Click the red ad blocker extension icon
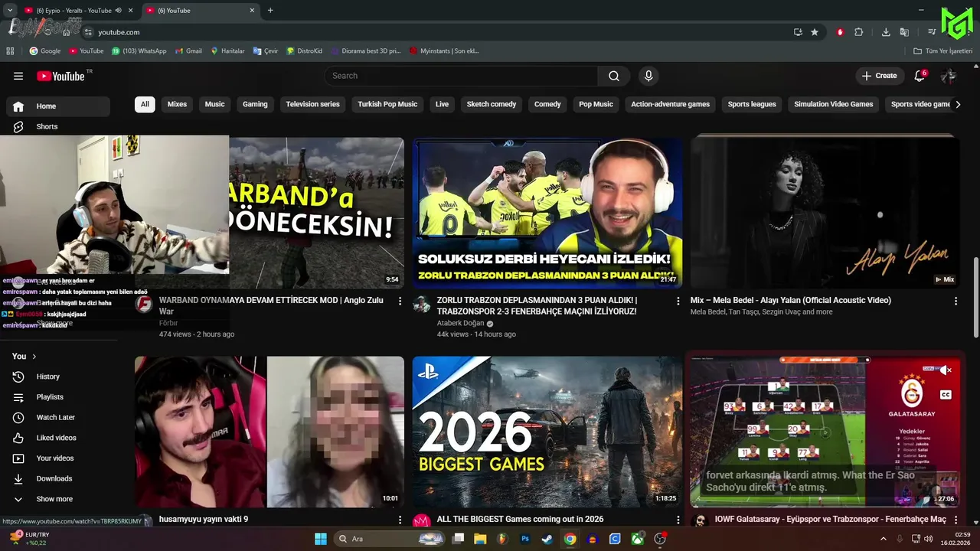Image resolution: width=980 pixels, height=551 pixels. pyautogui.click(x=840, y=32)
